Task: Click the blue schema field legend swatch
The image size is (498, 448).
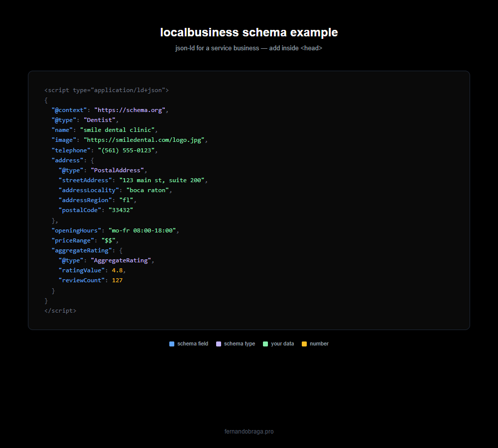Action: pyautogui.click(x=172, y=344)
